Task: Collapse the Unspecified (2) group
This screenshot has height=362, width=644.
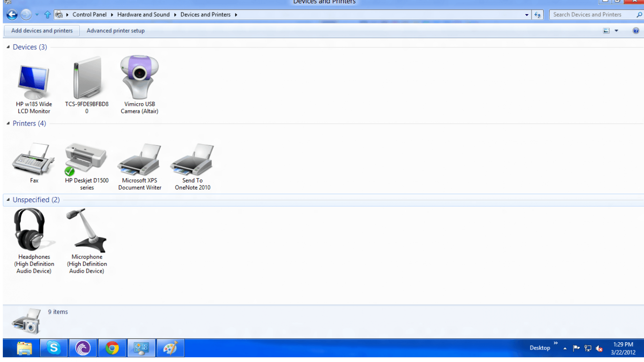Action: pos(8,199)
